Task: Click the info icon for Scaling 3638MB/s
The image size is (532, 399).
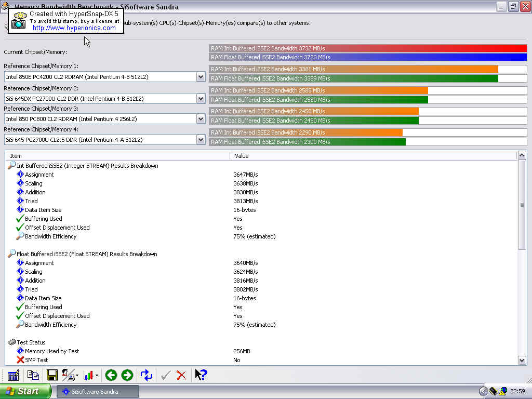Action: point(20,183)
